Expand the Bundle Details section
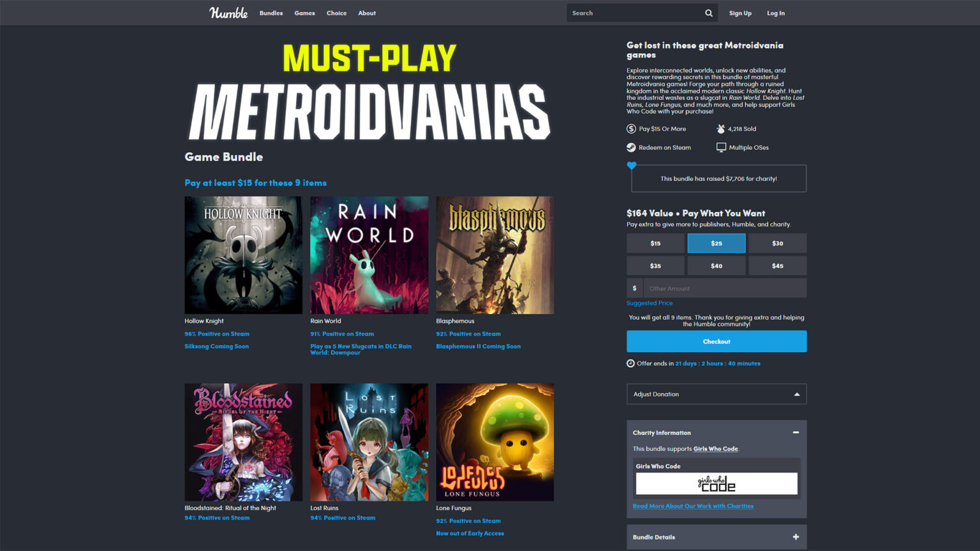The image size is (980, 551). click(x=796, y=537)
